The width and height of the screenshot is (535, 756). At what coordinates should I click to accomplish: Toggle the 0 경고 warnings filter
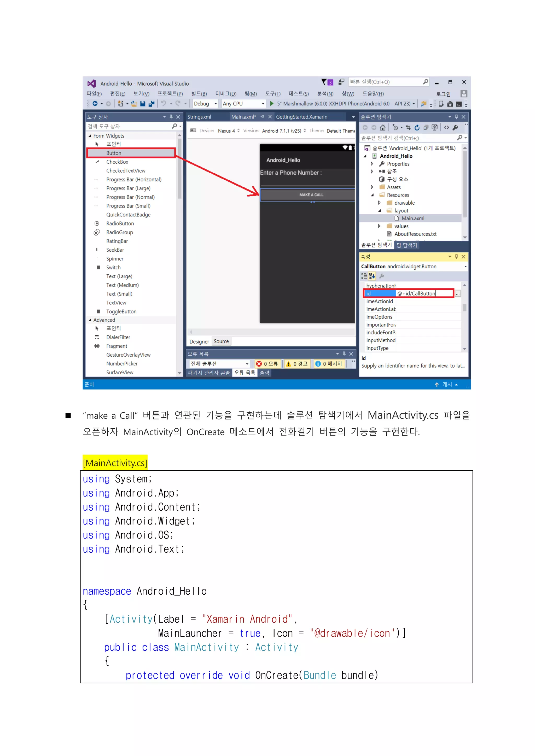click(297, 364)
